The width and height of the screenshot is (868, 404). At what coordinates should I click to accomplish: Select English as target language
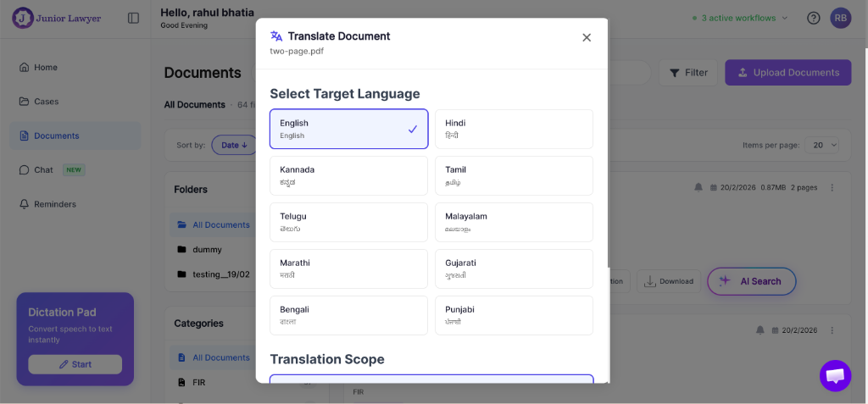point(348,129)
